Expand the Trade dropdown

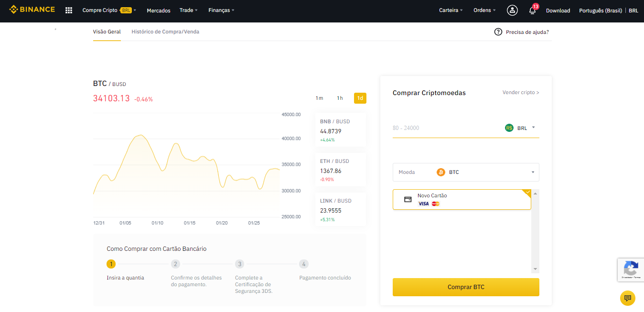pyautogui.click(x=189, y=10)
